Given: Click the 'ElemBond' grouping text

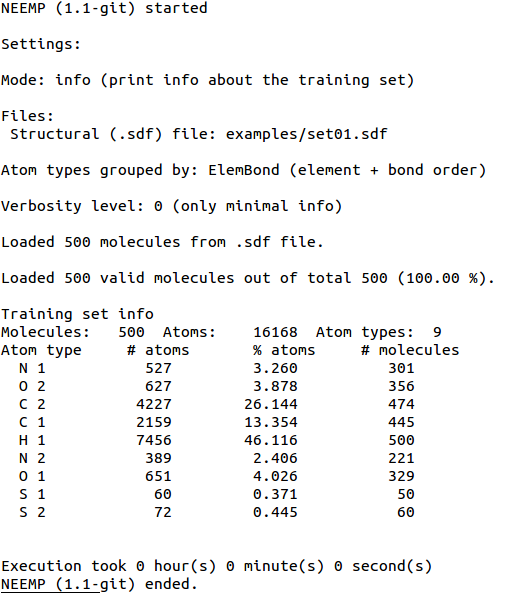Looking at the screenshot, I should (244, 170).
